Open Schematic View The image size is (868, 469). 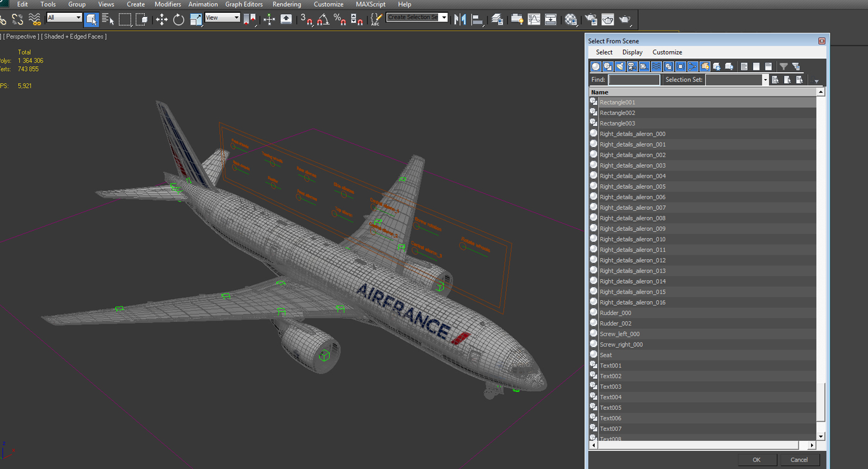pos(551,19)
